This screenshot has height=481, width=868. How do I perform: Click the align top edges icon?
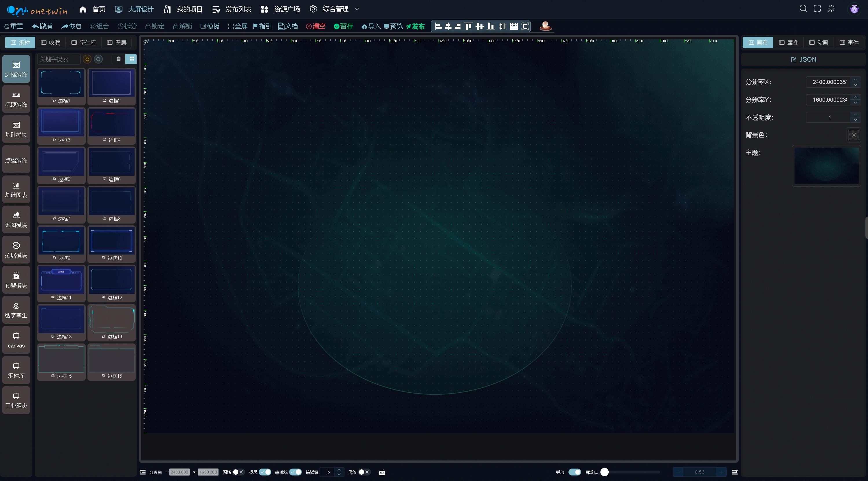tap(468, 26)
